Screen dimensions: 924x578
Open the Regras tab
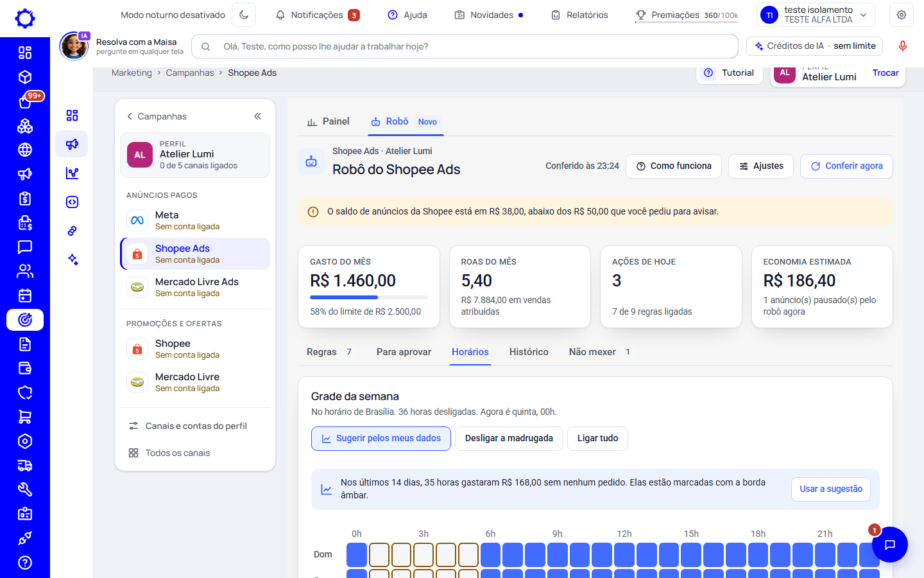click(329, 352)
